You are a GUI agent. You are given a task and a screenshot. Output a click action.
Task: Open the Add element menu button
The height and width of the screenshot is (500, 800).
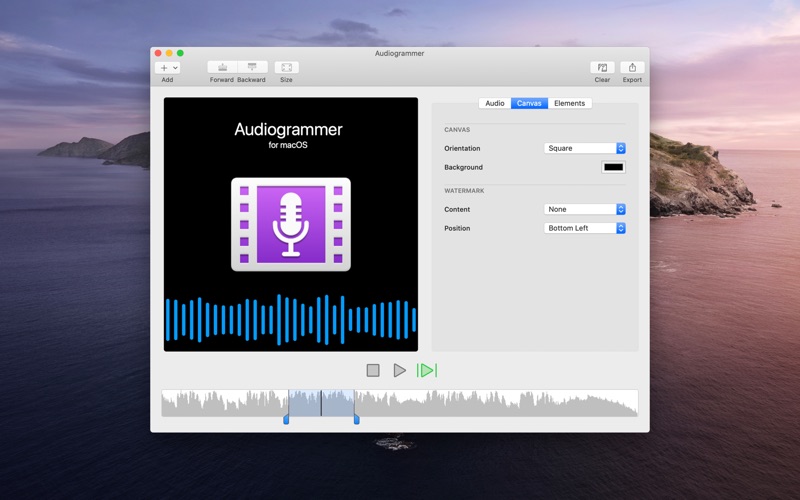167,67
